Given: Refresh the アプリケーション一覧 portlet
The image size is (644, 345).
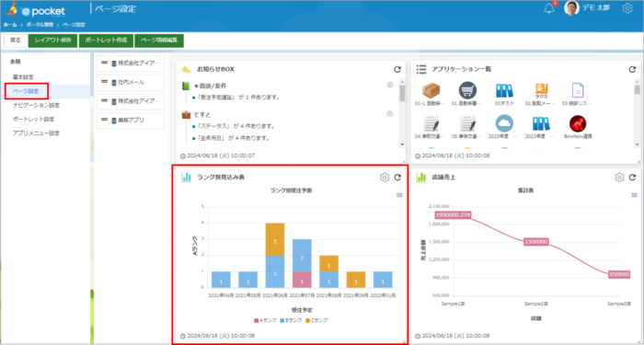Looking at the screenshot, I should click(x=632, y=69).
